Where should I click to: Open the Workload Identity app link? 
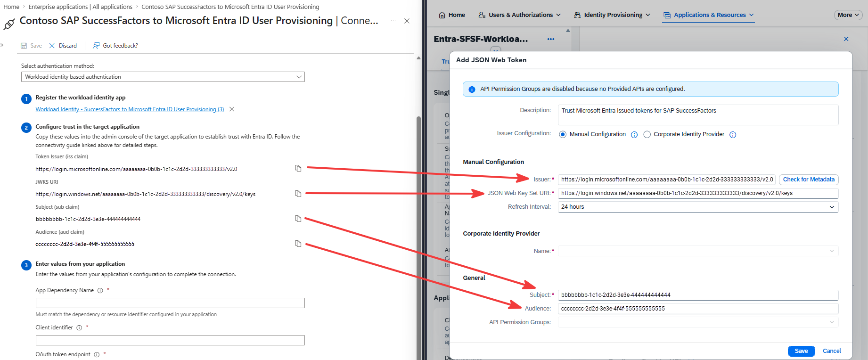click(130, 109)
